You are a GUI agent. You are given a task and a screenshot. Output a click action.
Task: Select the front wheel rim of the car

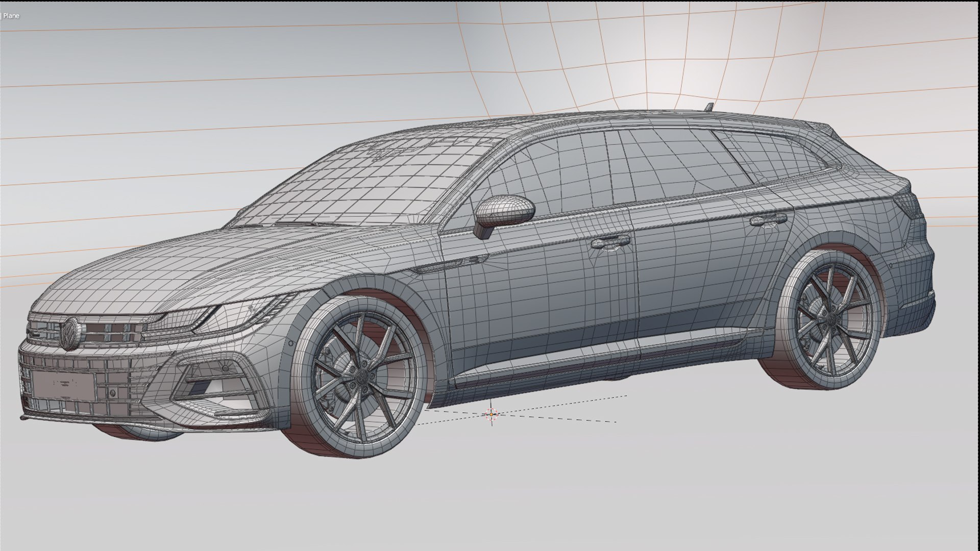[362, 377]
